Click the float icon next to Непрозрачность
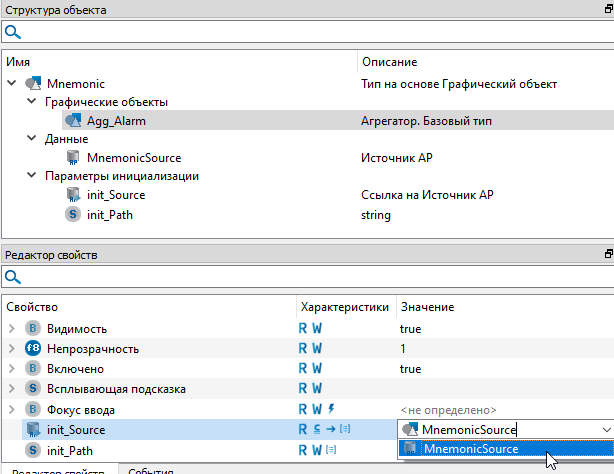The image size is (614, 474). (x=31, y=349)
